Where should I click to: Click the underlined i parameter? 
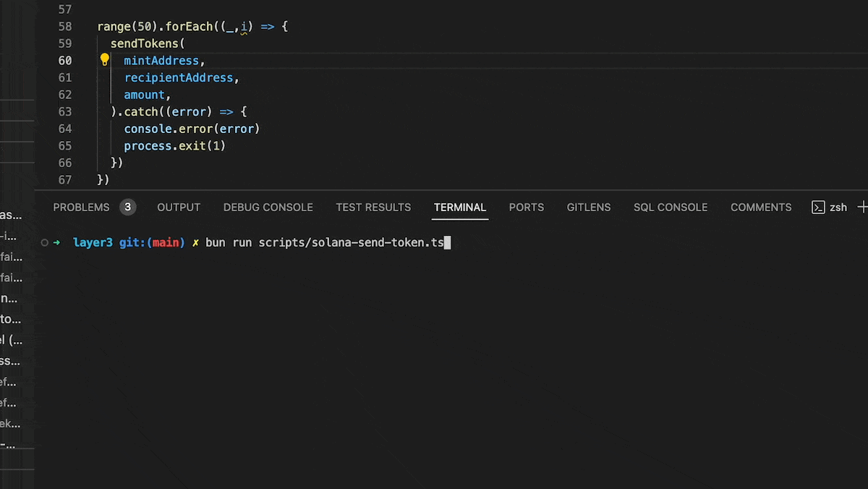(244, 27)
